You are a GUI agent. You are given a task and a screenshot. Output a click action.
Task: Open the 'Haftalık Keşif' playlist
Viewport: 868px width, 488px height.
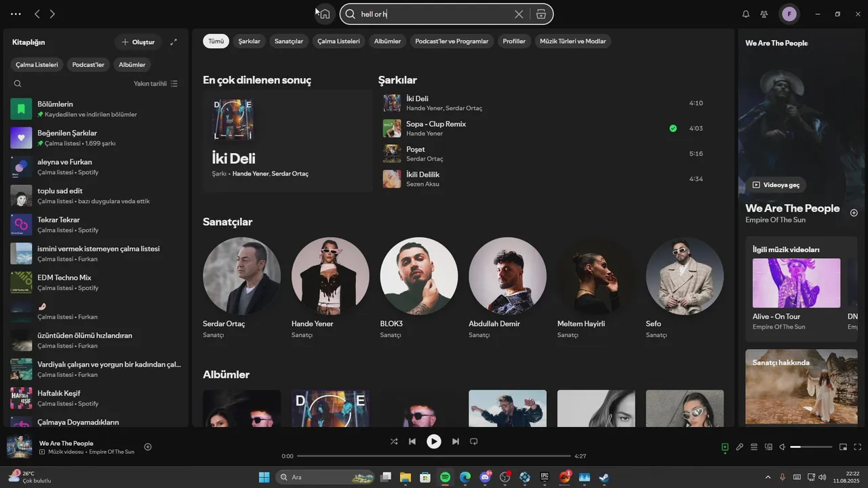[x=96, y=398]
